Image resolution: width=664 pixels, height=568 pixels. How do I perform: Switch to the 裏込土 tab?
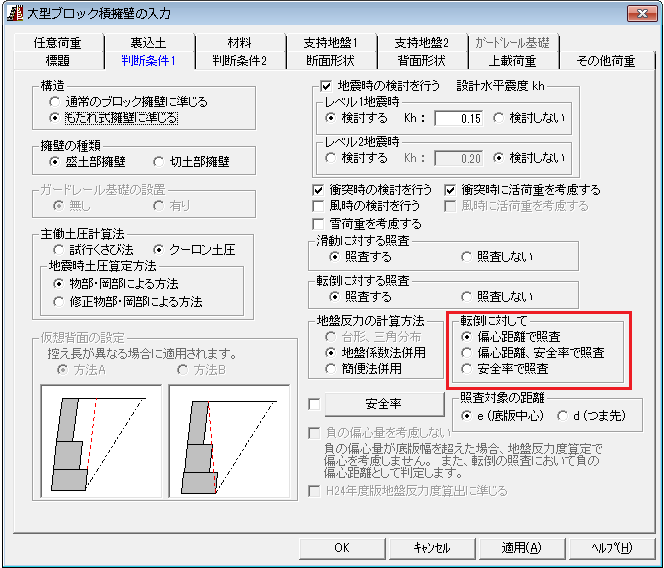pyautogui.click(x=148, y=42)
